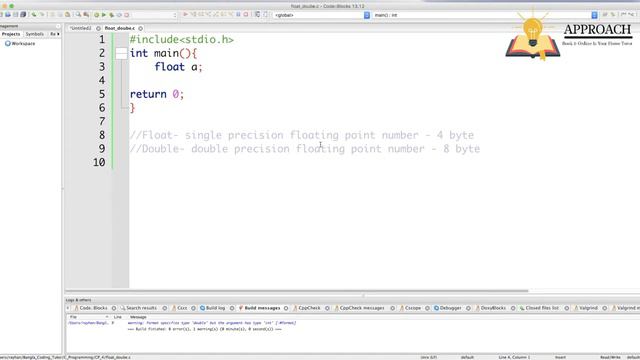This screenshot has width=640, height=360.
Task: Click the Message column header
Action: pyautogui.click(x=138, y=317)
